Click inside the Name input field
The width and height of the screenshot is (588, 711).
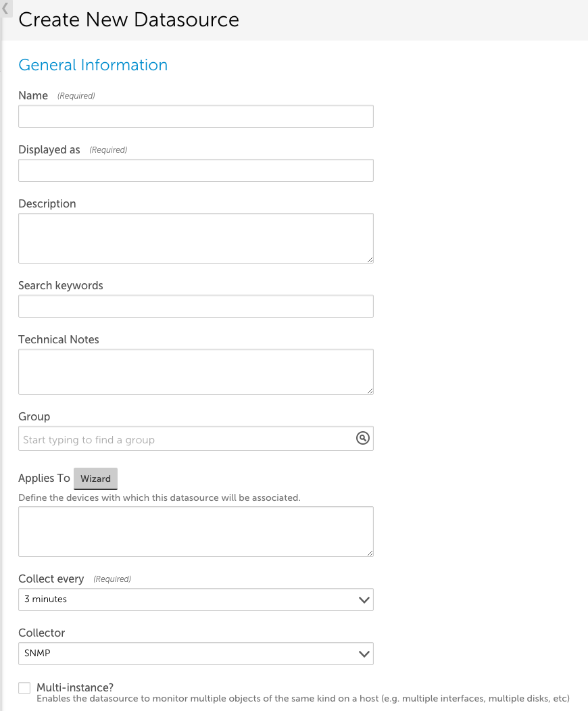(x=196, y=116)
